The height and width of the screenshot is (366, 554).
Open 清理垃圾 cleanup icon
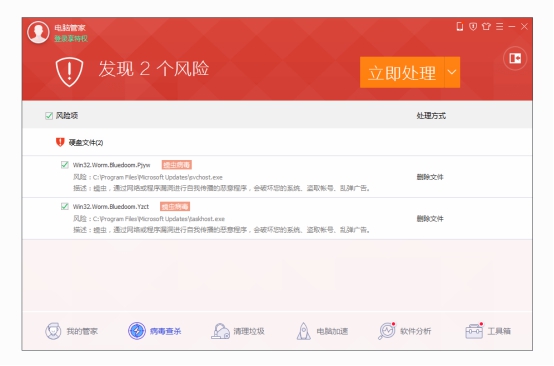tap(220, 331)
